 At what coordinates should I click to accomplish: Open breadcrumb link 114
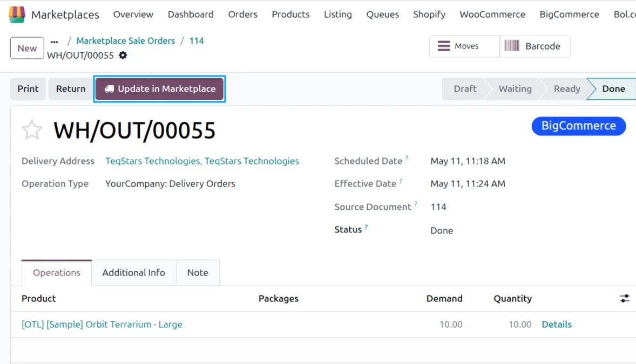[x=197, y=41]
